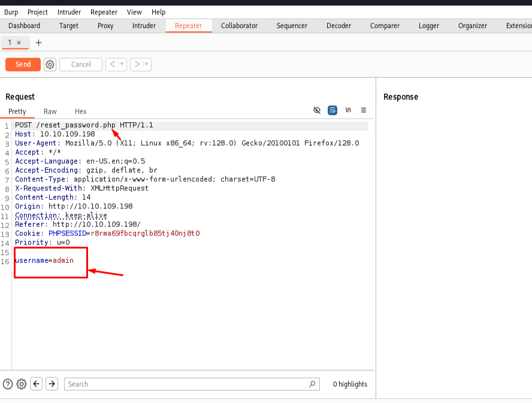The width and height of the screenshot is (532, 403).
Task: Select the Repeater tool tab
Action: 189,26
